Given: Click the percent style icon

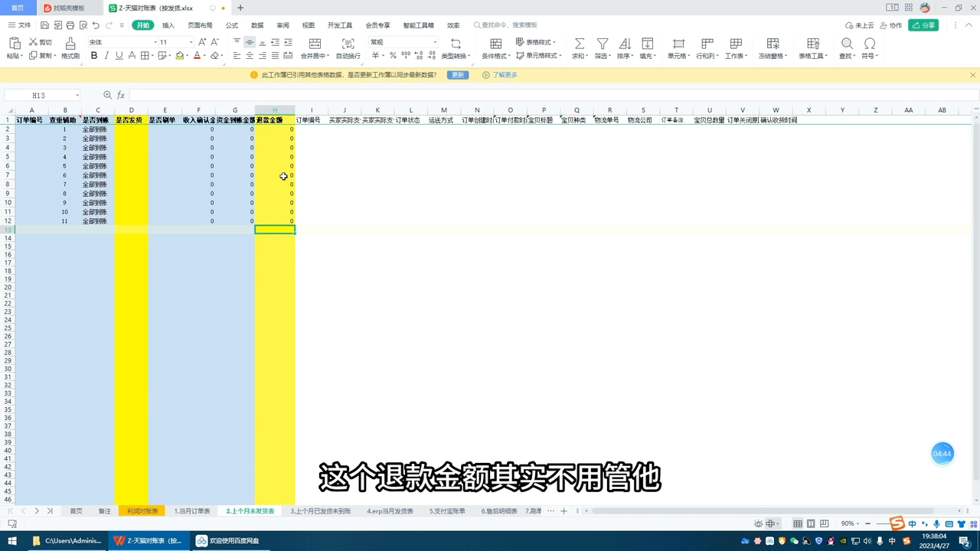Looking at the screenshot, I should 393,56.
